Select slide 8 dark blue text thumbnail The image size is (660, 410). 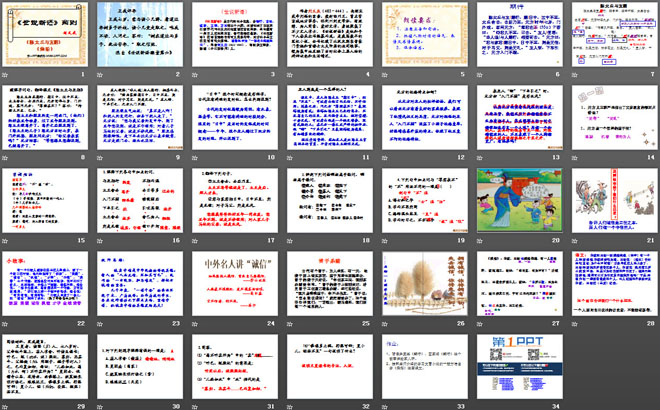pos(47,121)
